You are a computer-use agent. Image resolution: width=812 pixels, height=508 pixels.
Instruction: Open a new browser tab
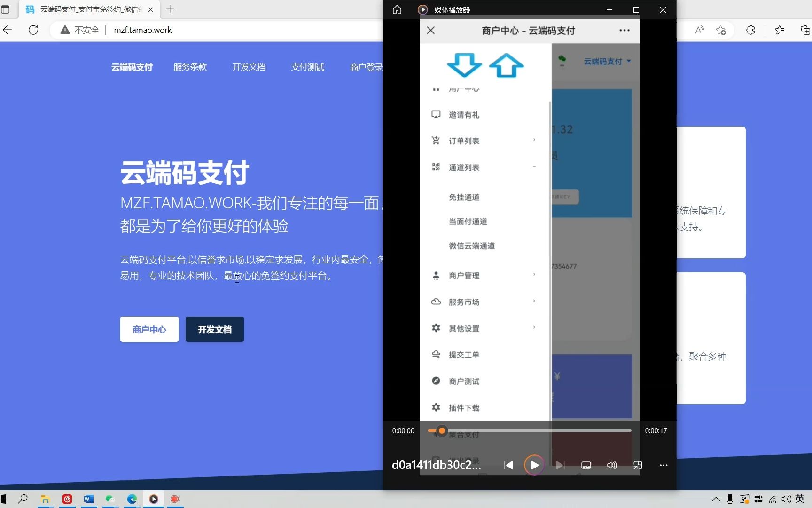click(170, 9)
